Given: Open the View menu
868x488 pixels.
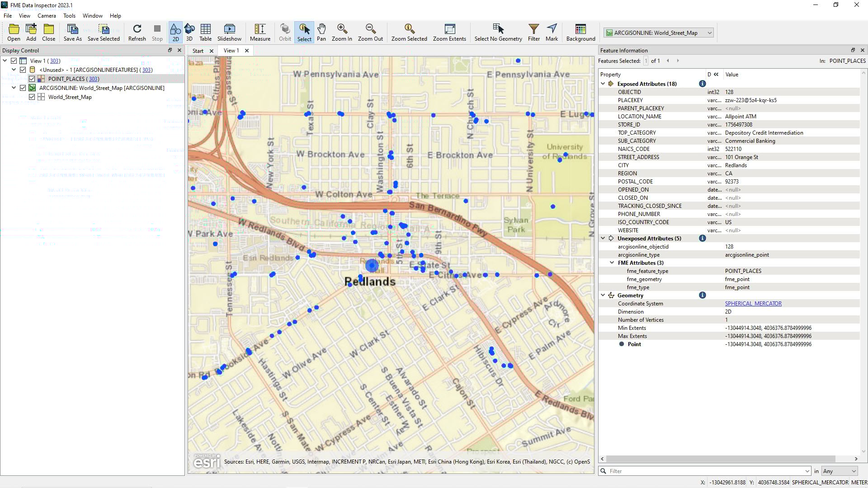Looking at the screenshot, I should coord(24,15).
